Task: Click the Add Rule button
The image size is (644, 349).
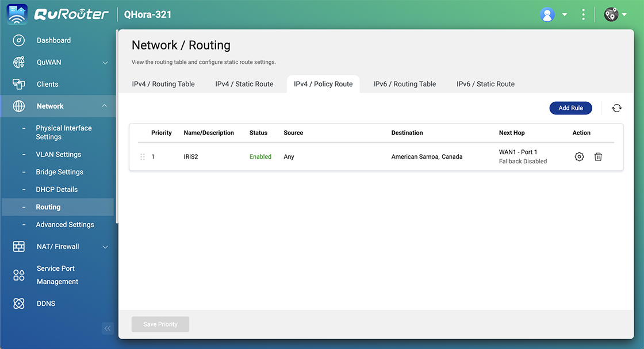Action: tap(570, 108)
